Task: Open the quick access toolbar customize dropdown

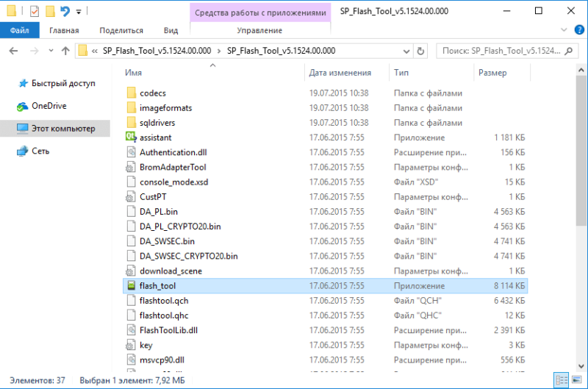Action: tap(79, 12)
